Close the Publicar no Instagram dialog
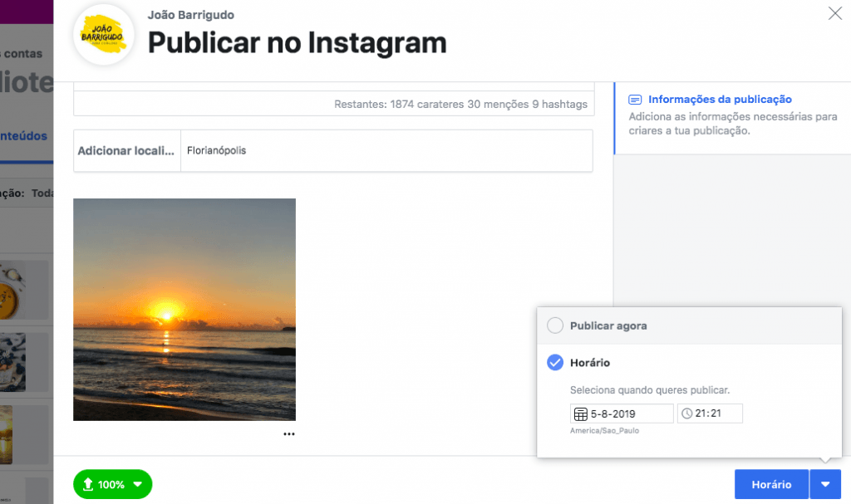The height and width of the screenshot is (504, 851). (835, 12)
